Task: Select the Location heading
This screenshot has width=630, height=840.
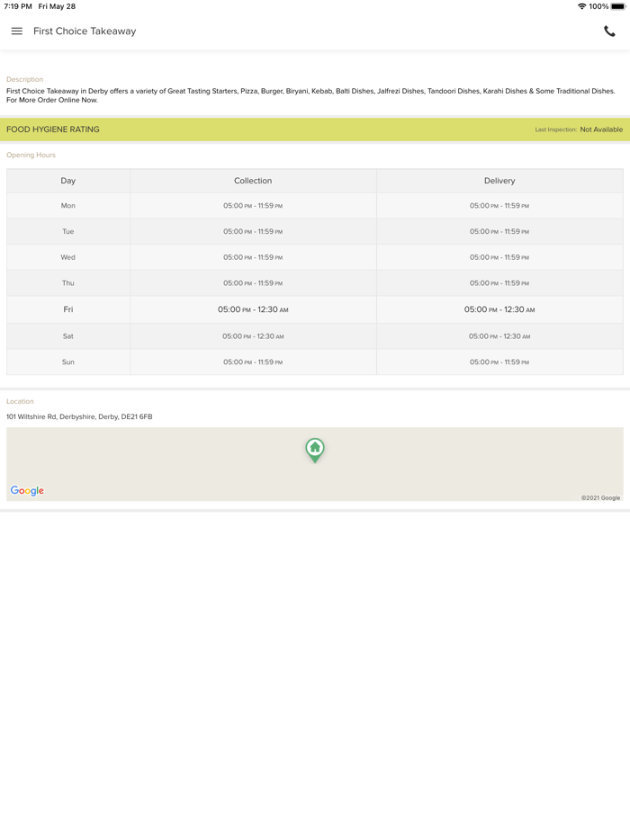Action: click(x=20, y=401)
